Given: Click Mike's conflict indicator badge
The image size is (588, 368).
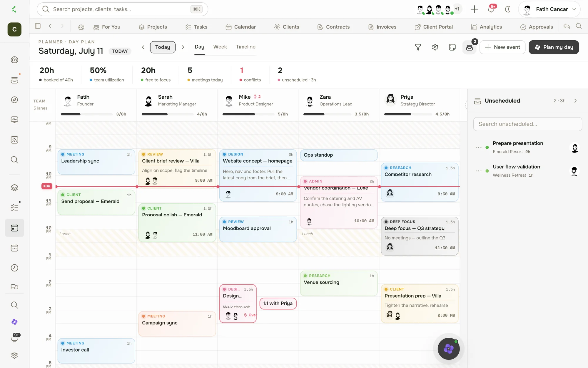Looking at the screenshot, I should pyautogui.click(x=257, y=97).
